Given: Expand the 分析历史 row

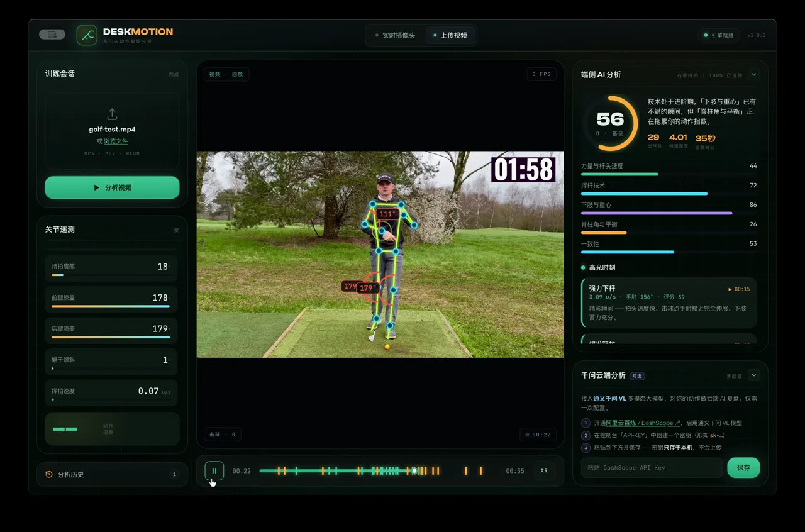Looking at the screenshot, I should pos(112,475).
